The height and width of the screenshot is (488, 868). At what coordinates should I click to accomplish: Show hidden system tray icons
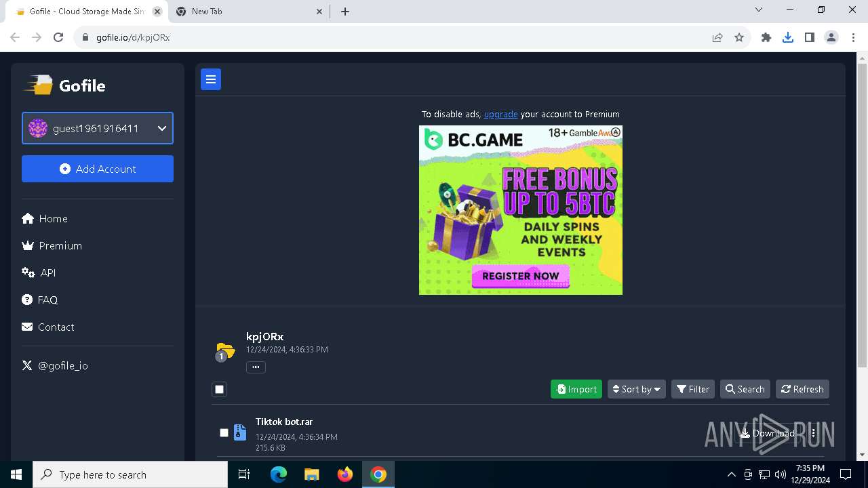click(x=731, y=474)
